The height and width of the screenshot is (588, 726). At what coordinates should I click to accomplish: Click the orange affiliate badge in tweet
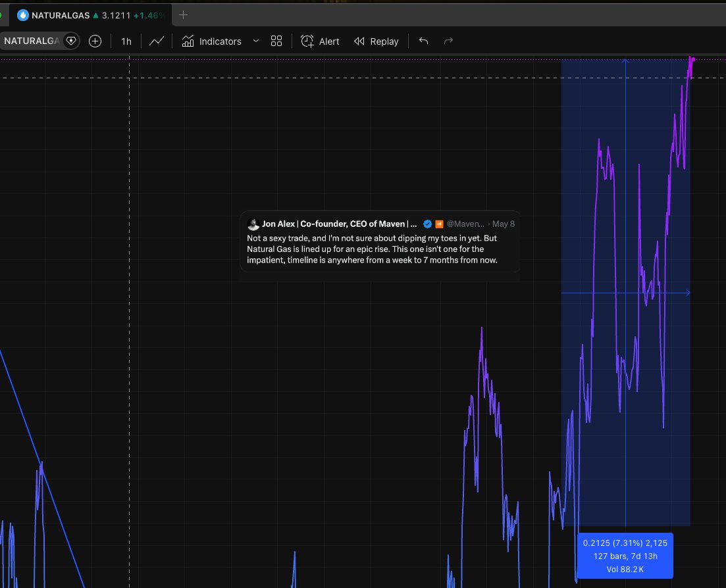coord(440,224)
